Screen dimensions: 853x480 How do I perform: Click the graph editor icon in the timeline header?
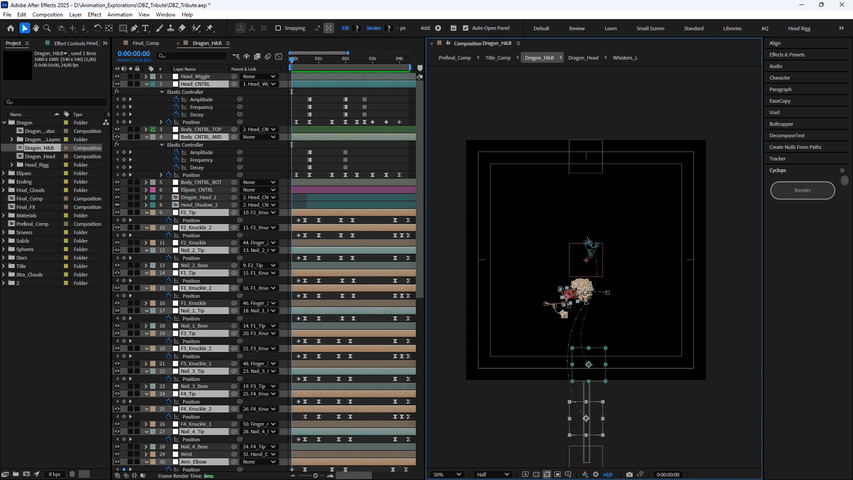pos(279,56)
